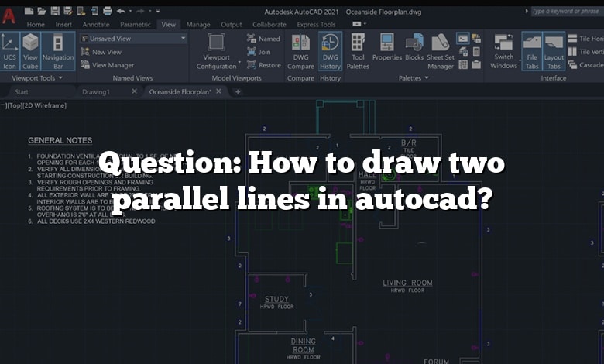
Task: Toggle File Tabs display
Action: point(532,51)
